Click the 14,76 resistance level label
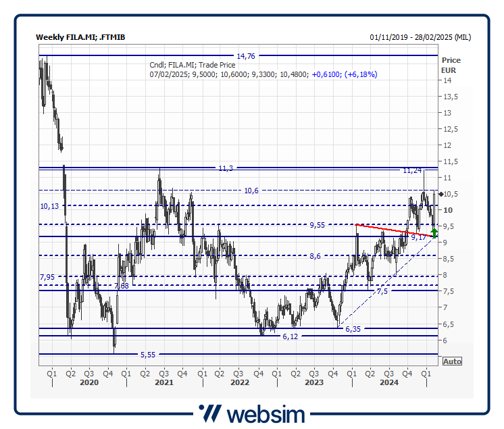 pos(245,55)
